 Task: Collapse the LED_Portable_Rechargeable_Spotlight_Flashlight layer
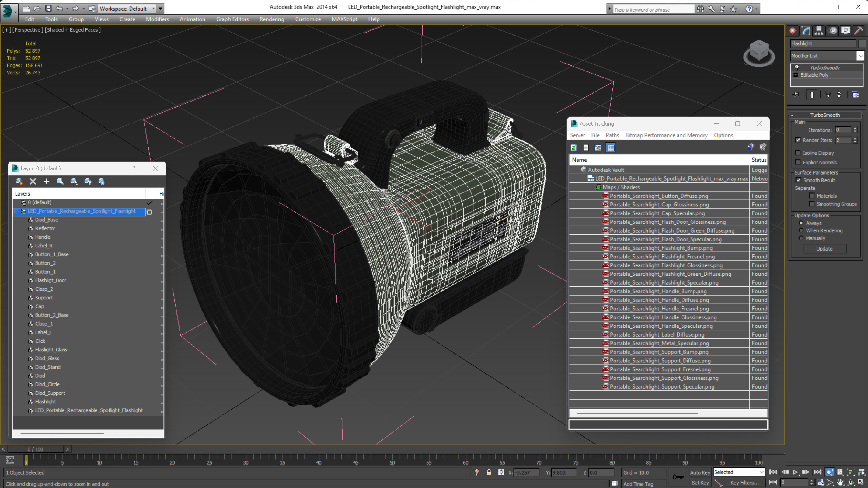[16, 211]
